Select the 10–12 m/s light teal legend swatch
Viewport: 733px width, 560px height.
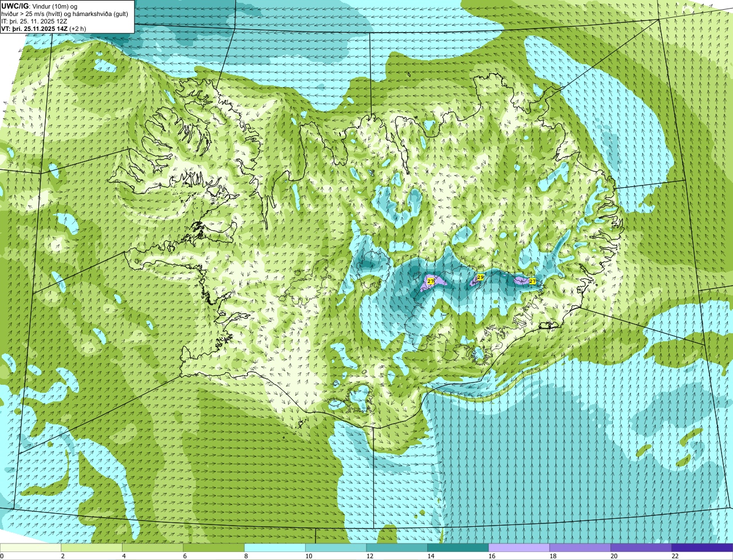[x=336, y=547]
